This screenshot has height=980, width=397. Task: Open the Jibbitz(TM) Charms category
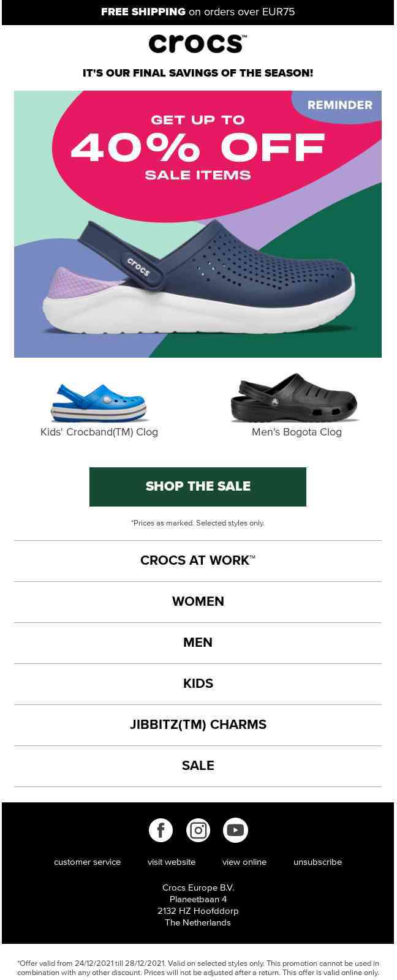[x=198, y=725]
